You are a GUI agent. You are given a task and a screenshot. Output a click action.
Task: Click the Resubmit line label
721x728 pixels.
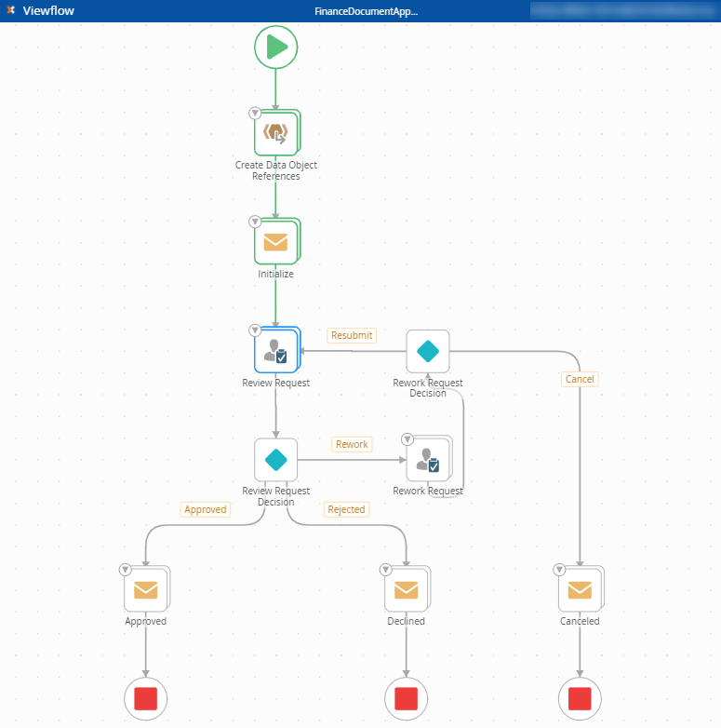tap(352, 335)
